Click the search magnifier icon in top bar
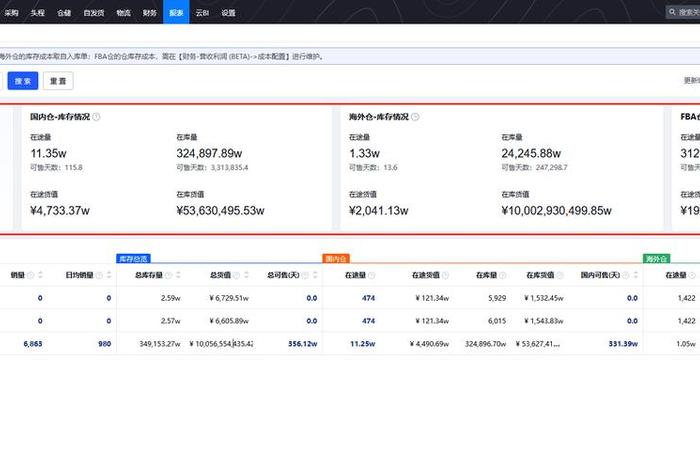The image size is (700, 470). tap(671, 13)
